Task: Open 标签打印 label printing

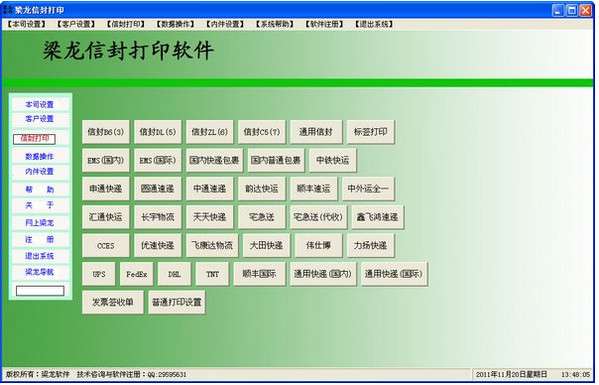Action: (x=370, y=132)
